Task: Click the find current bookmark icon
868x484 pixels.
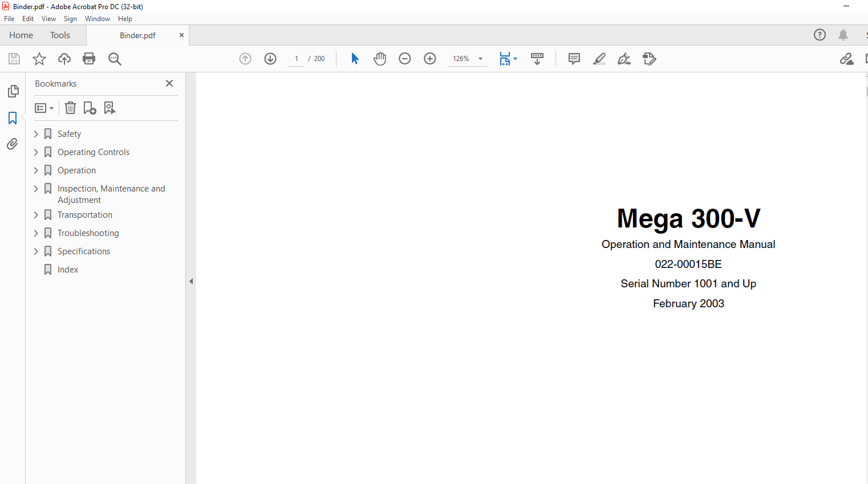Action: tap(109, 108)
